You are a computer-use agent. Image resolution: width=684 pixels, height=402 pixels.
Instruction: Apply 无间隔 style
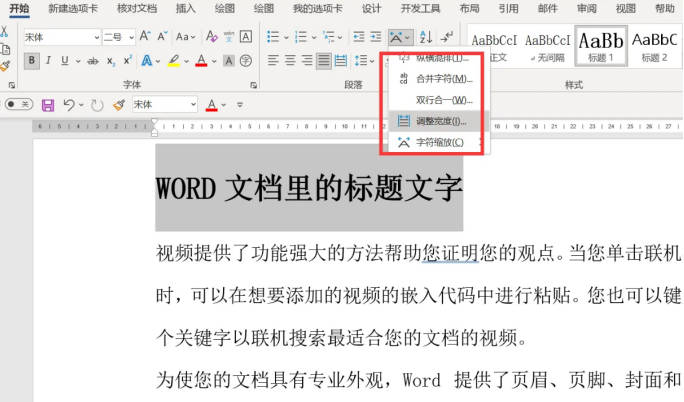pyautogui.click(x=547, y=47)
